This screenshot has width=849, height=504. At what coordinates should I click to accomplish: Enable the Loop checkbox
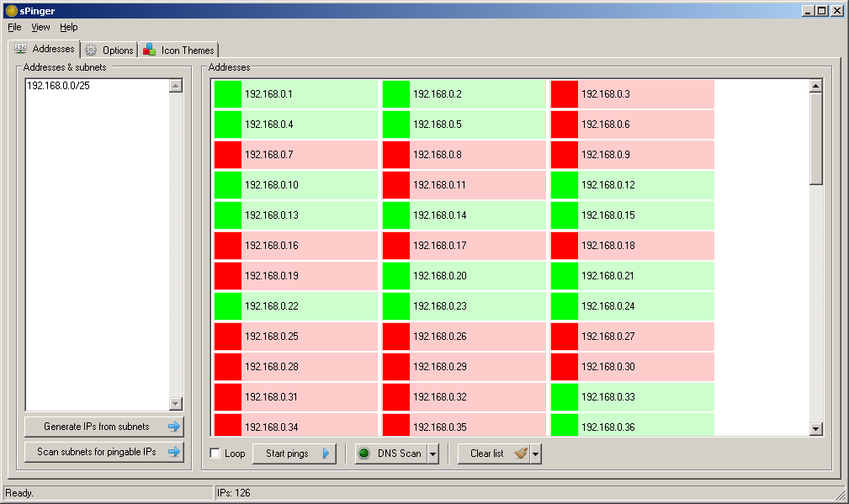coord(215,454)
